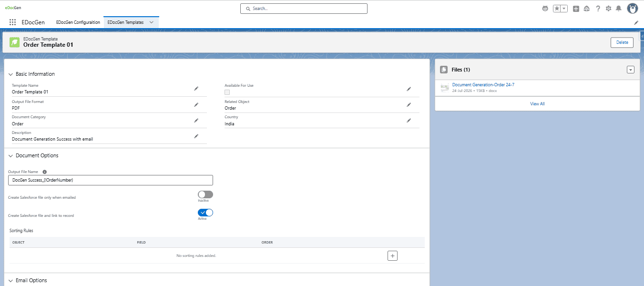Select the EDocGen Templates tab

click(x=125, y=22)
